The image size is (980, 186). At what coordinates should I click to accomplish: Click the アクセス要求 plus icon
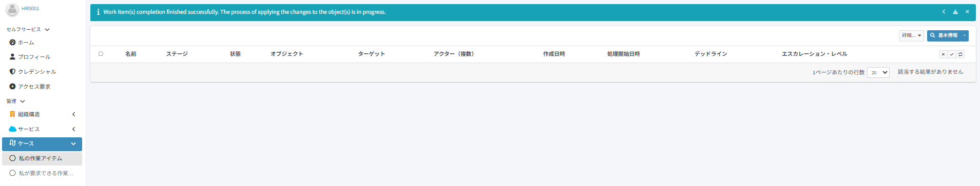(x=12, y=87)
